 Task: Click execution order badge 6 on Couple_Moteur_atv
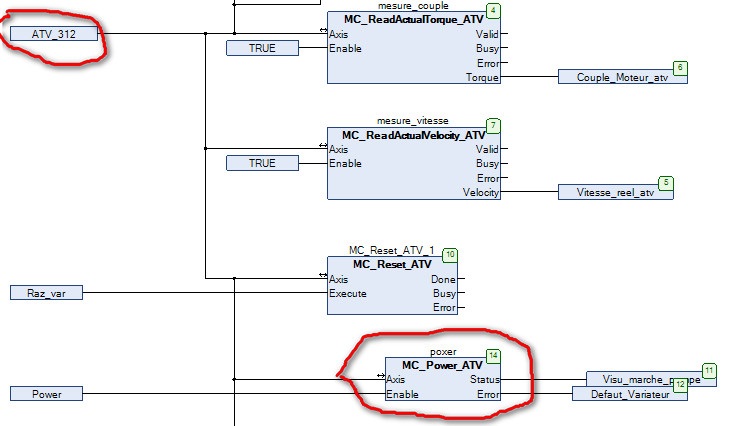point(681,67)
